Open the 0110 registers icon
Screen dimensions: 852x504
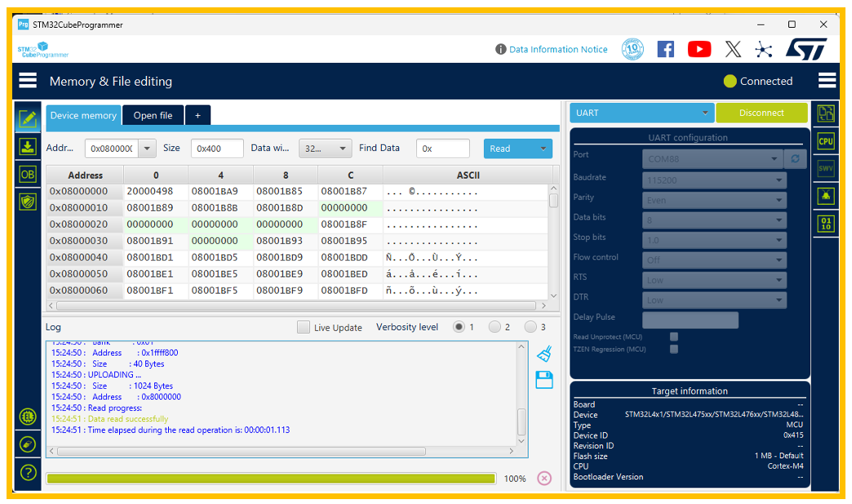[826, 223]
